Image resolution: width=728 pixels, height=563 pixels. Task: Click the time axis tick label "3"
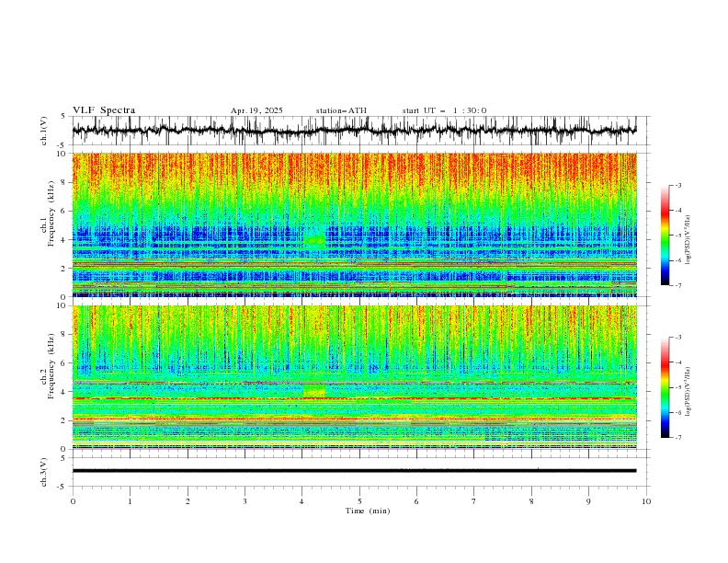pos(245,501)
